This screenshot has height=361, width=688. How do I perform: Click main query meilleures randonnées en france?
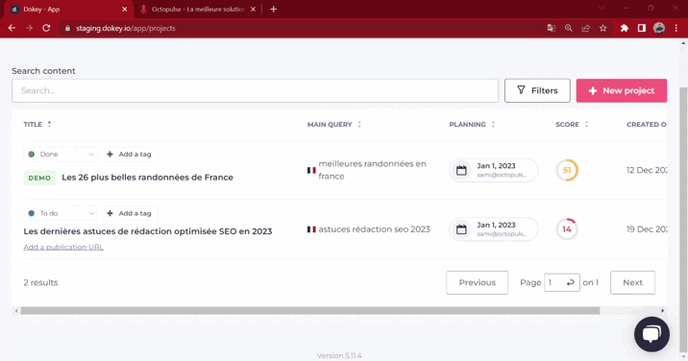(x=372, y=170)
